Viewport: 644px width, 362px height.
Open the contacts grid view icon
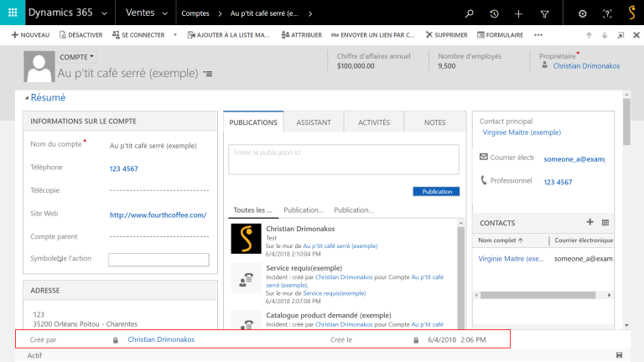click(x=605, y=222)
